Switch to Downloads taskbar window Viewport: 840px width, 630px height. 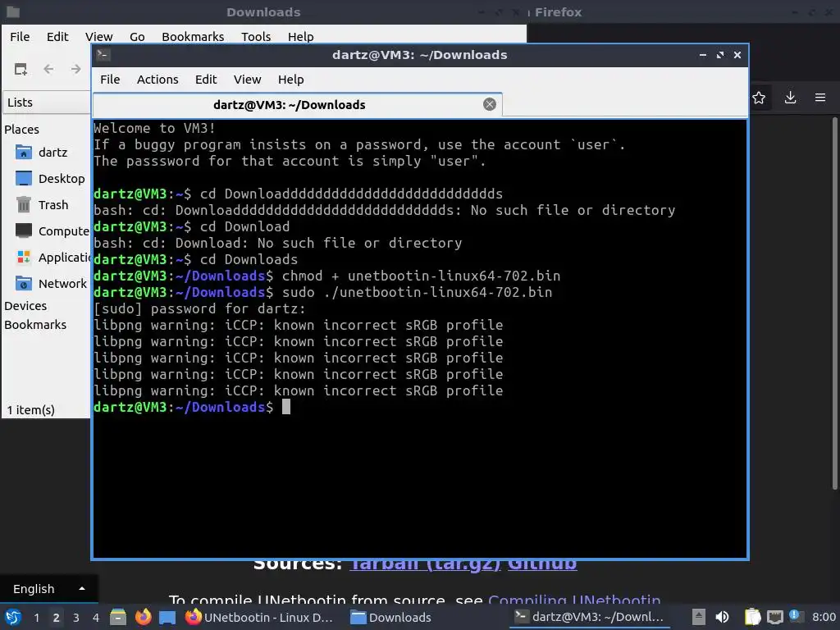click(x=391, y=617)
